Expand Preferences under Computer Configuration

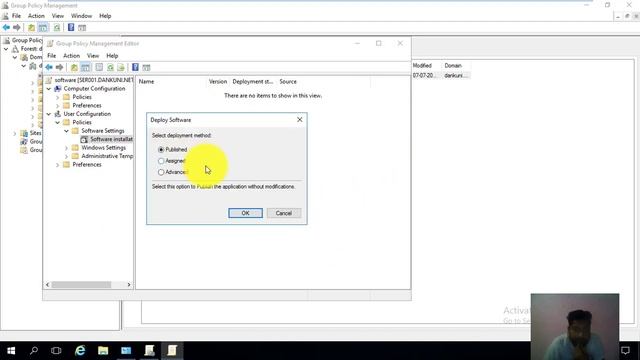point(58,106)
